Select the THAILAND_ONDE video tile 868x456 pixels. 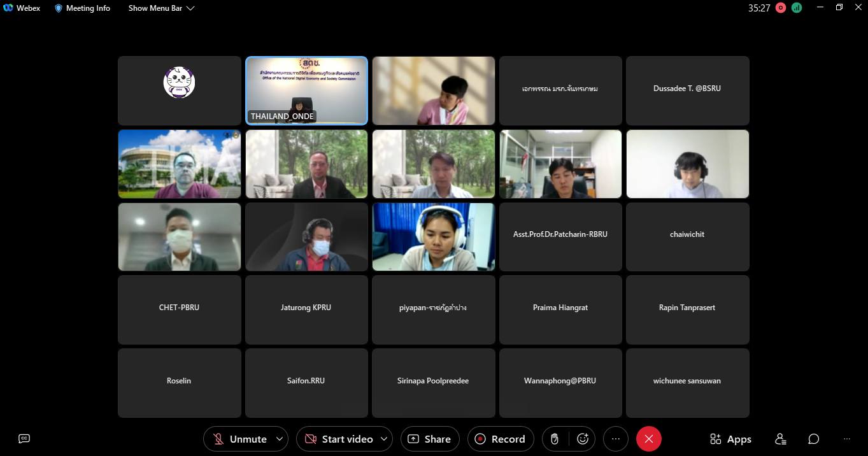click(x=306, y=90)
